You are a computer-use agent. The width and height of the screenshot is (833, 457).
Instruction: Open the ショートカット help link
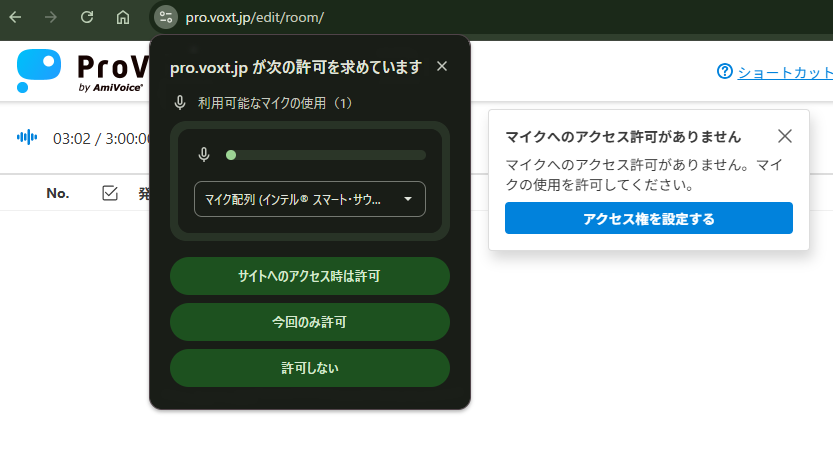(785, 72)
